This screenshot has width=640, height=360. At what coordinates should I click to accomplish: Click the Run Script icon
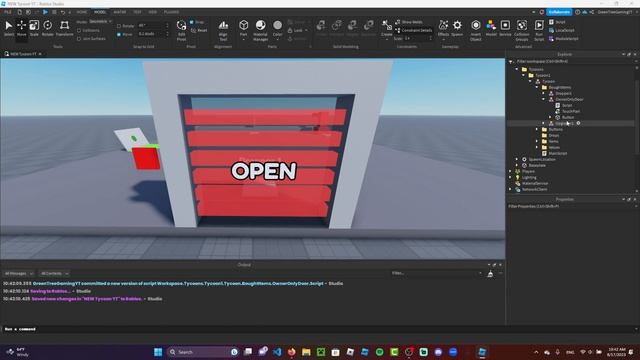539,30
